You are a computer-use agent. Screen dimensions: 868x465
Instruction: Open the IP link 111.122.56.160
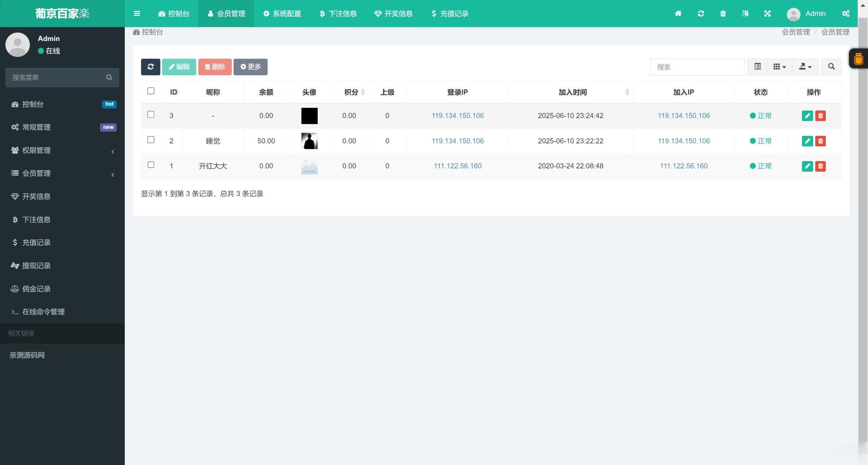457,166
